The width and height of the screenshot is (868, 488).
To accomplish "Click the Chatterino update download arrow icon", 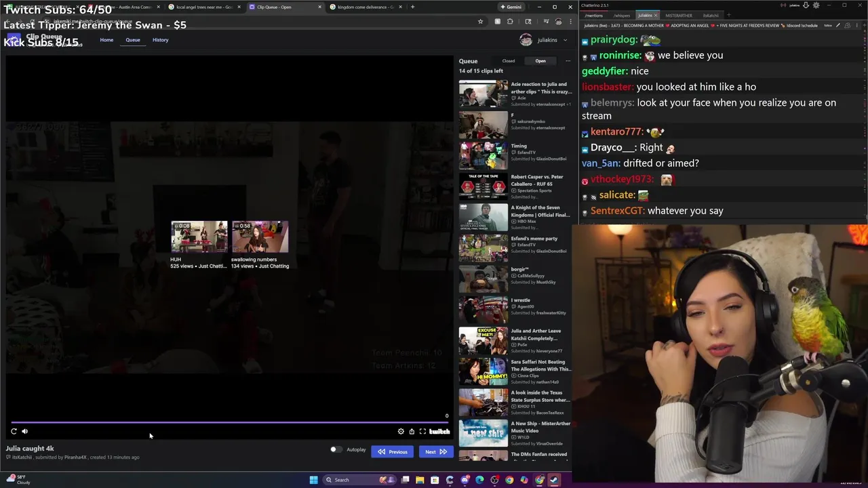I will click(x=806, y=5).
